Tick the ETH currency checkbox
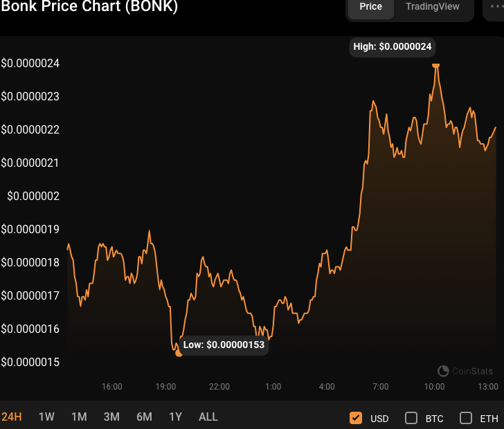Screen dimensions: 504x429 pos(466,418)
